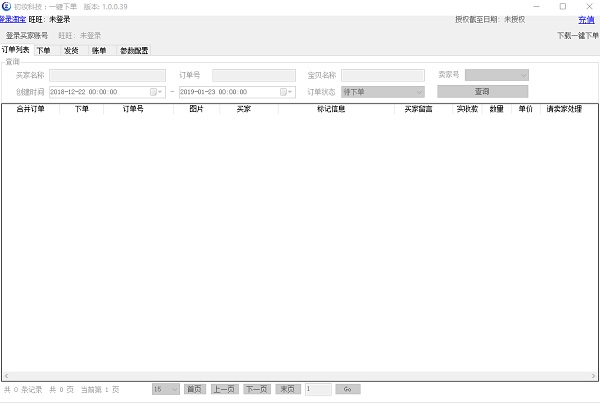Open page size dropdown showing 15
This screenshot has width=600, height=403.
[166, 389]
